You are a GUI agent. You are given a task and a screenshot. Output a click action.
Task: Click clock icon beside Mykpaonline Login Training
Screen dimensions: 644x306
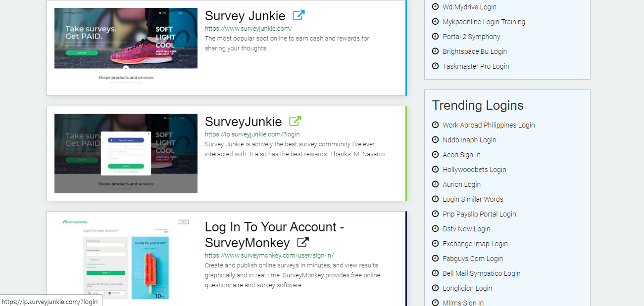click(435, 21)
